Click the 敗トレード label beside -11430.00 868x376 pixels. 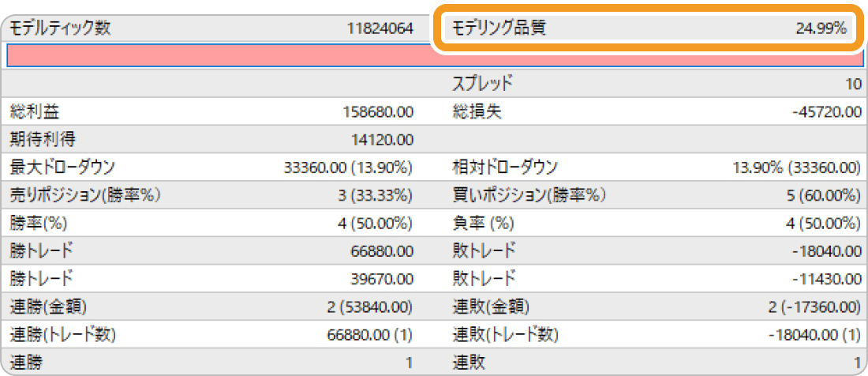[x=484, y=277]
